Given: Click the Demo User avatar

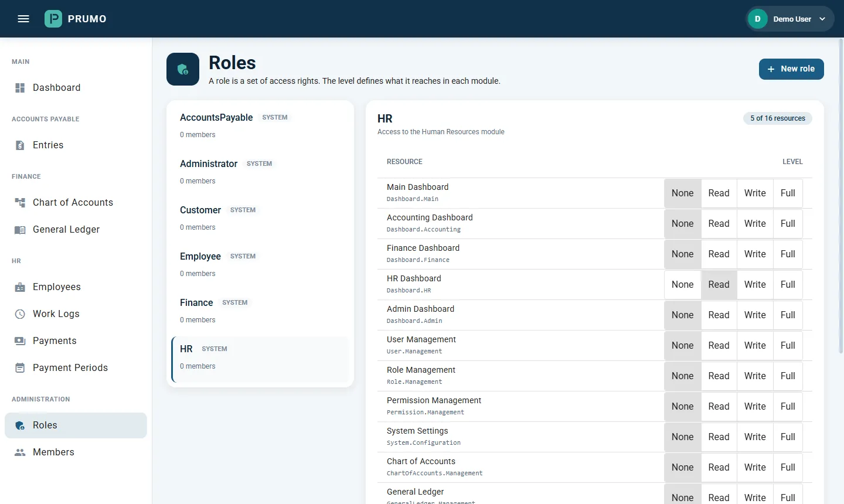Looking at the screenshot, I should point(758,19).
